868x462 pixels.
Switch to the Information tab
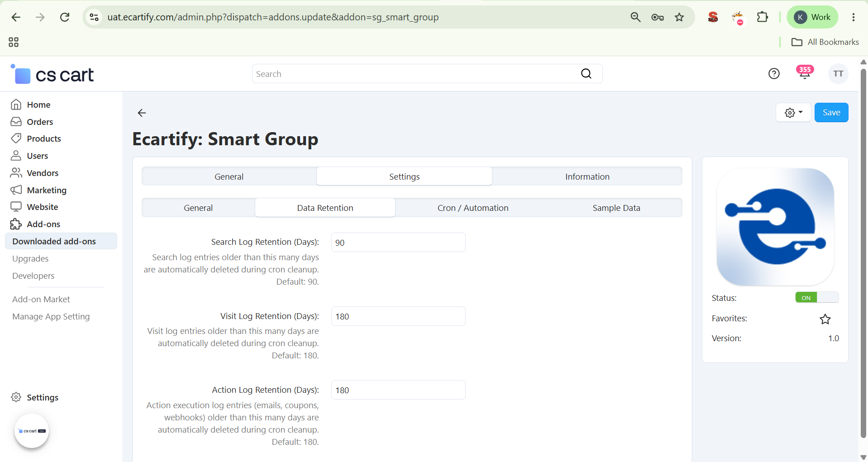coord(587,176)
